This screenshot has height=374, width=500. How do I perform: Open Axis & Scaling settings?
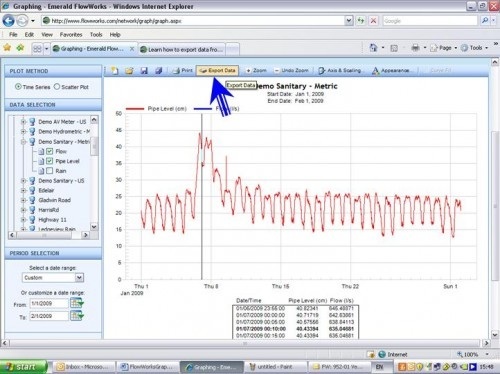click(x=339, y=70)
